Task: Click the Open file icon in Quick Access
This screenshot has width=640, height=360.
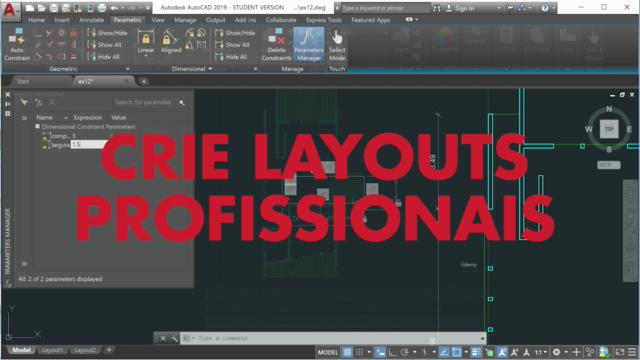Action: pyautogui.click(x=42, y=8)
